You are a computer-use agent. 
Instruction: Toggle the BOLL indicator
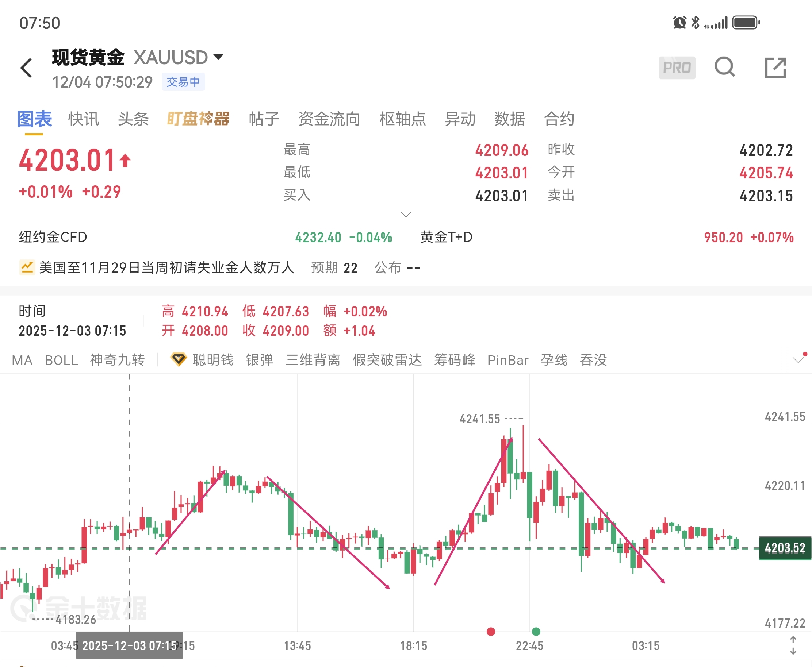tap(61, 360)
